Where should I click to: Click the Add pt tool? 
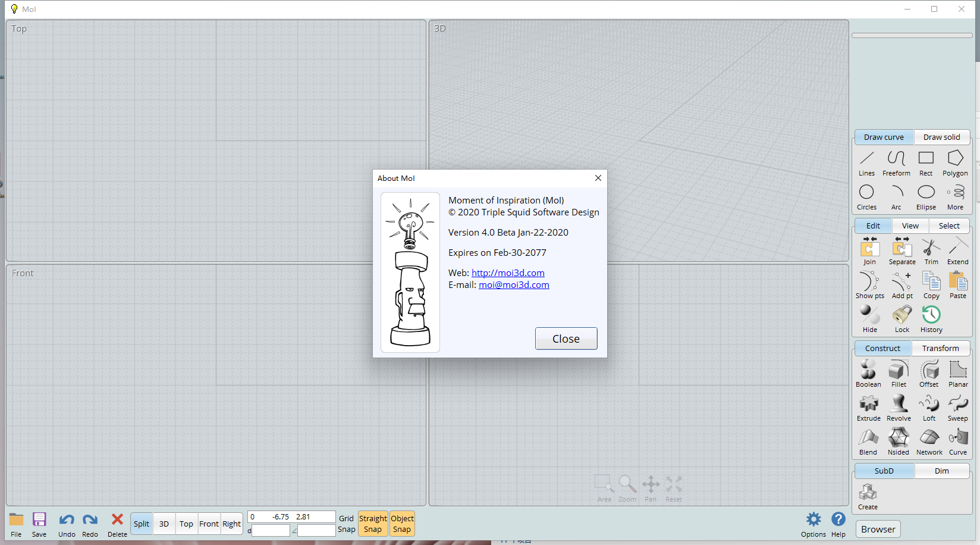(902, 285)
